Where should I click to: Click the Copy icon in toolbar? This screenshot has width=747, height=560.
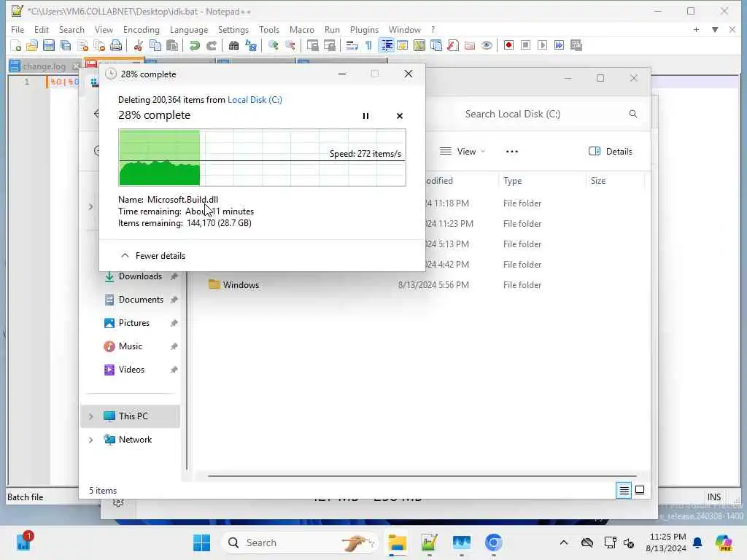pos(155,45)
